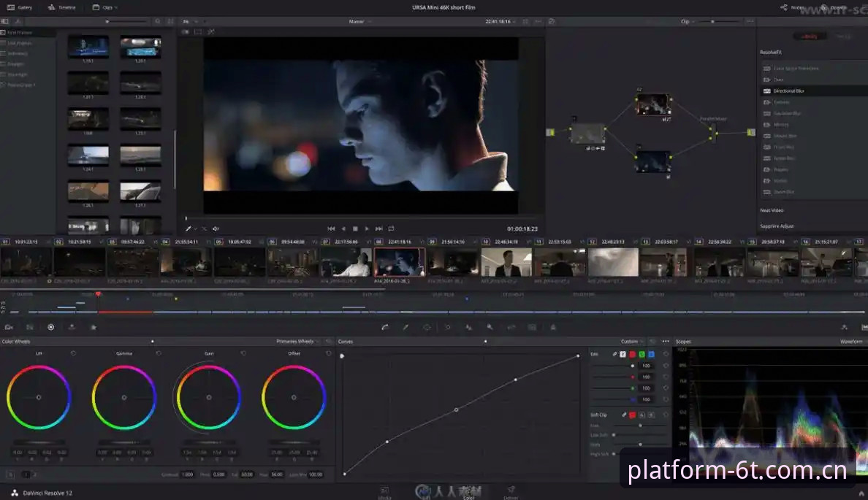Click the Contrast value field

tap(188, 474)
